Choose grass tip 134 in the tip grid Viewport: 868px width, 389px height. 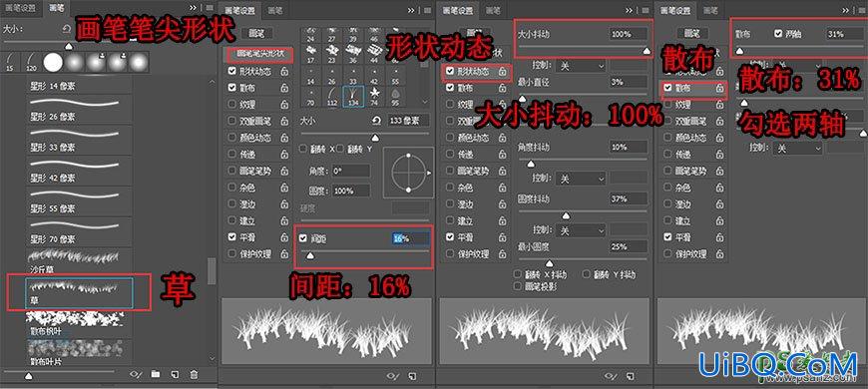[x=353, y=97]
